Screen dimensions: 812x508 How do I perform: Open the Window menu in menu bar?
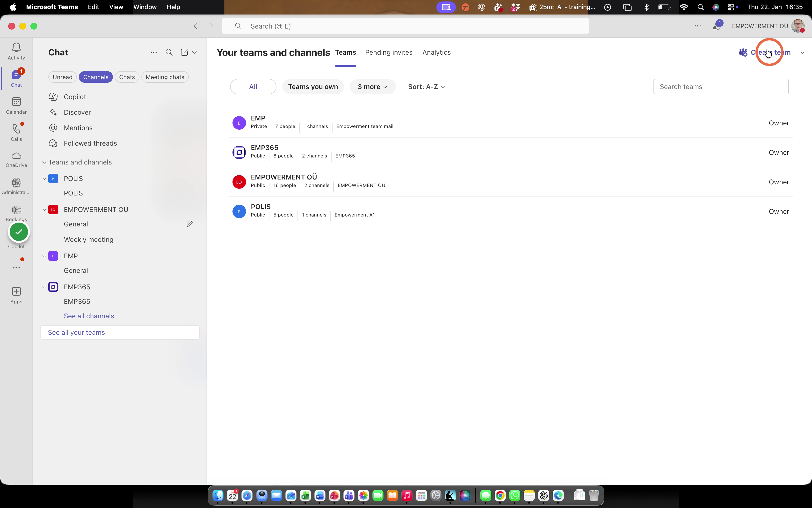point(145,7)
